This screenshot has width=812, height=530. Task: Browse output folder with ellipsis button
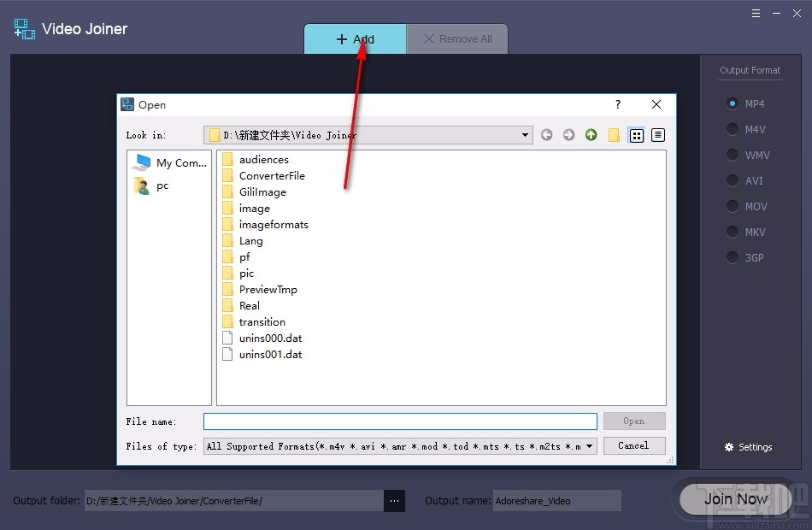click(394, 501)
